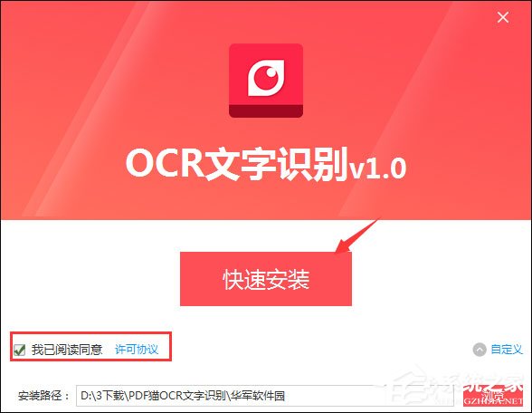Image resolution: width=532 pixels, height=413 pixels.
Task: Click the round chevron icon beside 自定义
Action: pos(480,350)
